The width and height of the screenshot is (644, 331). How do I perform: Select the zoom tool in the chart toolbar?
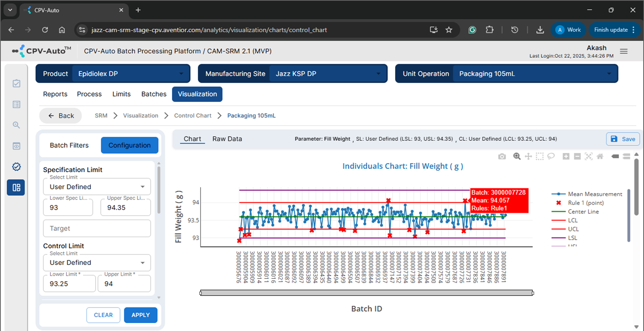[x=516, y=156]
